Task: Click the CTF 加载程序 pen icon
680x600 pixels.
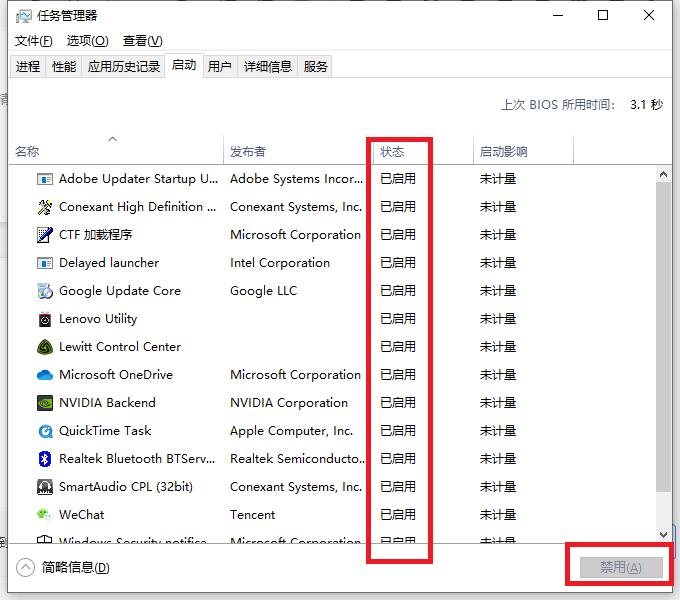Action: (45, 235)
